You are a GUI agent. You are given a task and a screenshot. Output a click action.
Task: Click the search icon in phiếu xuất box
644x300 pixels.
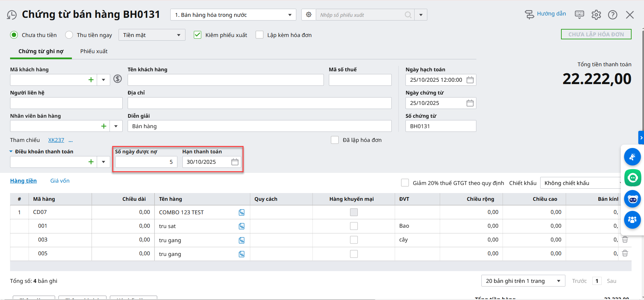pyautogui.click(x=408, y=15)
